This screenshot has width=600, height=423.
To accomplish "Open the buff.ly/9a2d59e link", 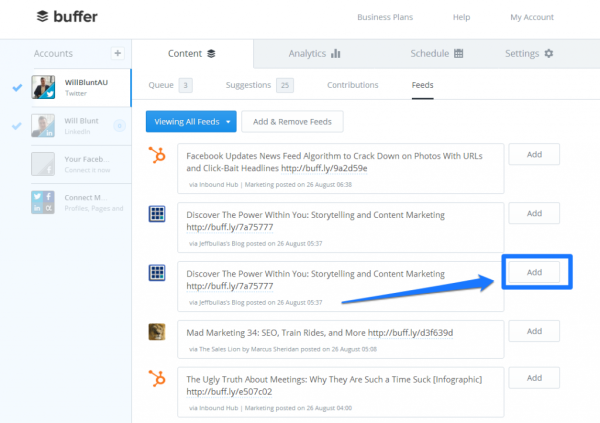I will 324,168.
